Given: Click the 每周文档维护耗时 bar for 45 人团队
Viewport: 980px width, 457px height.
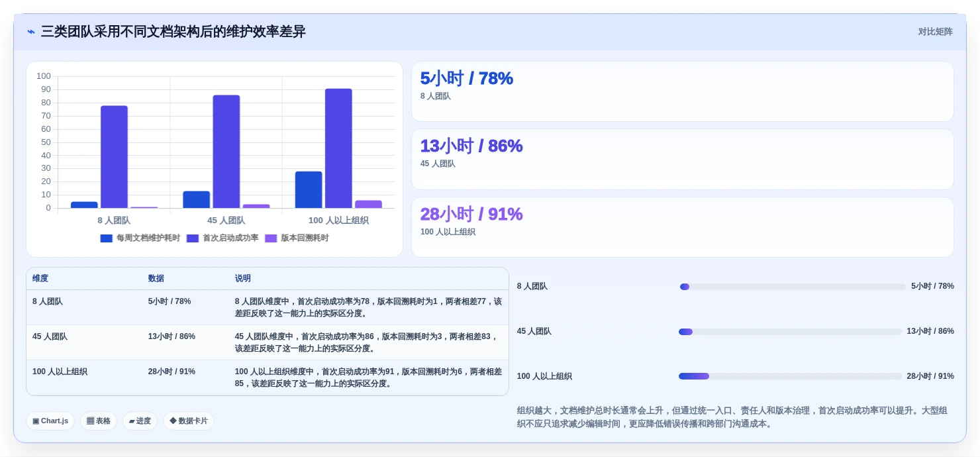Looking at the screenshot, I should coord(197,199).
